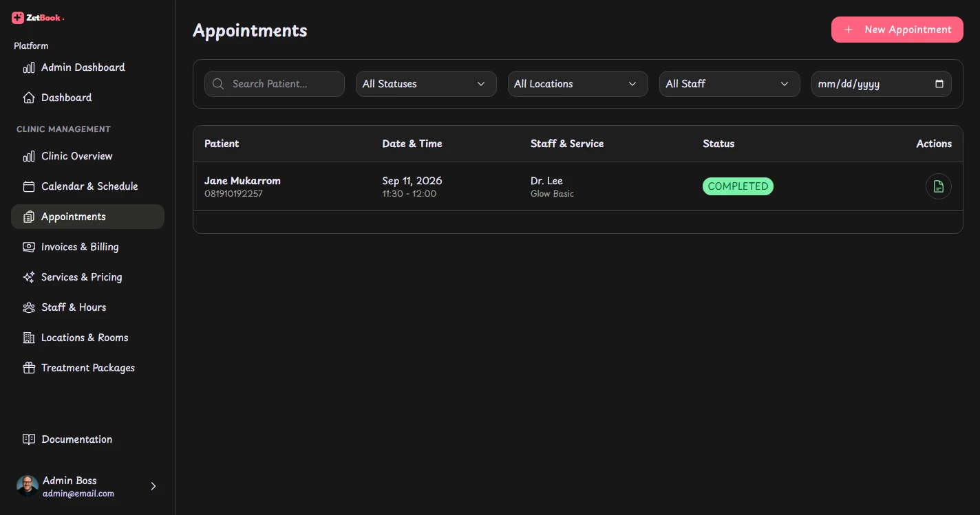Click the Staff & Hours people icon
Screen dimensions: 980x515
pyautogui.click(x=29, y=307)
